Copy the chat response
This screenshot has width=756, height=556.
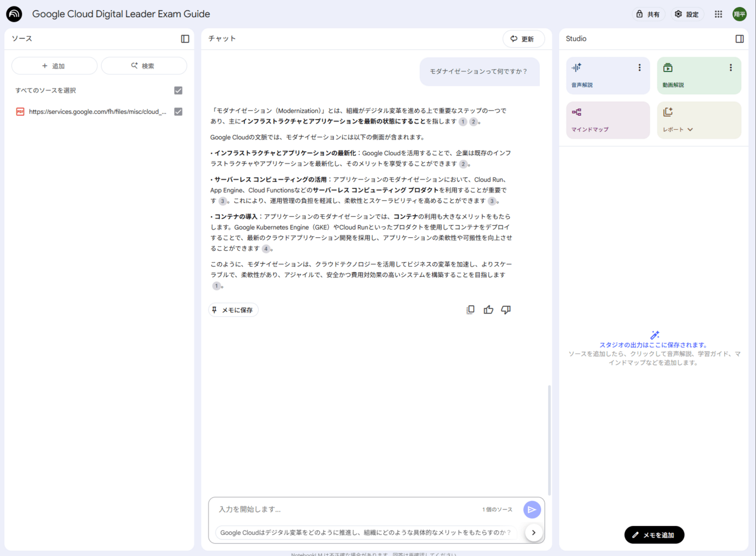click(470, 310)
